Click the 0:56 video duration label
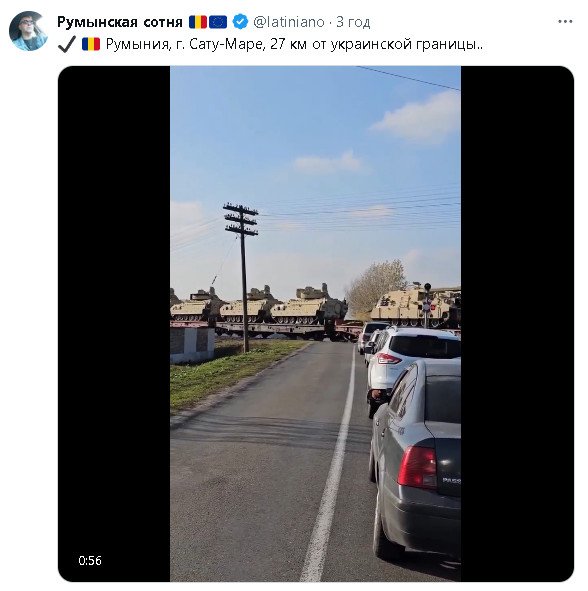Viewport: 588px width, 591px height. [x=90, y=560]
